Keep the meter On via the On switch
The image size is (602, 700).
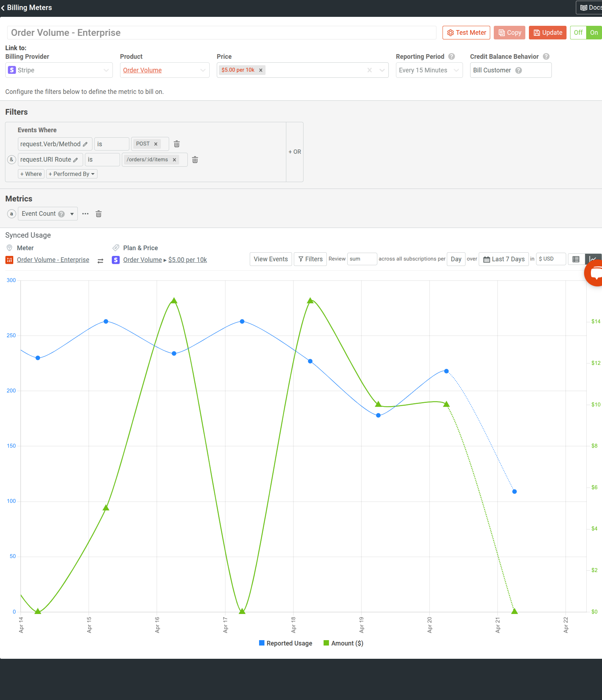[x=593, y=32]
